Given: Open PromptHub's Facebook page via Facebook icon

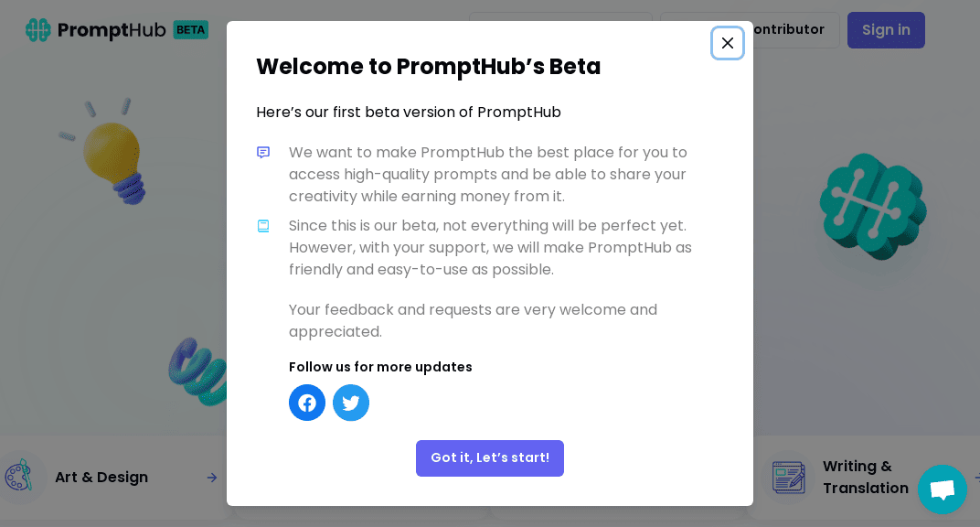Looking at the screenshot, I should [x=307, y=403].
